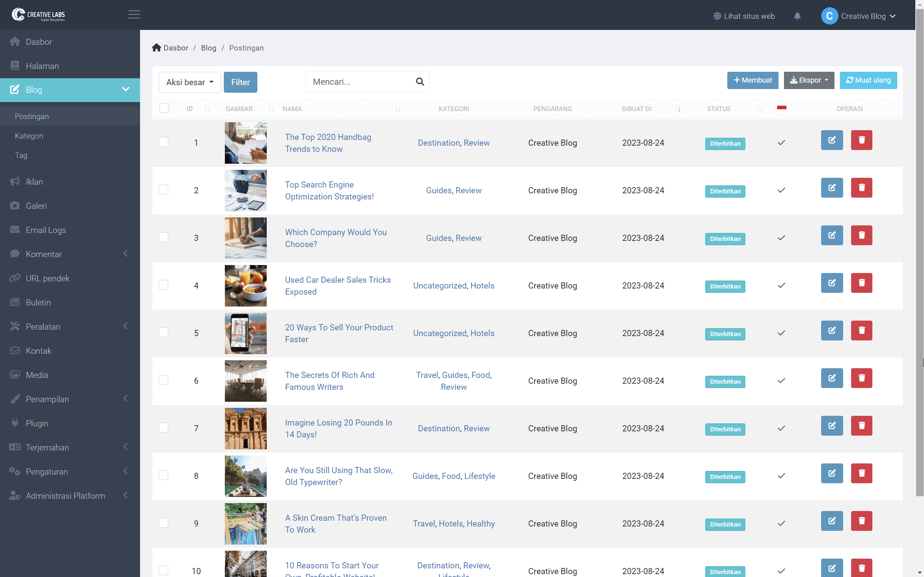
Task: Check the row checkbox for post ID 8
Action: (164, 475)
